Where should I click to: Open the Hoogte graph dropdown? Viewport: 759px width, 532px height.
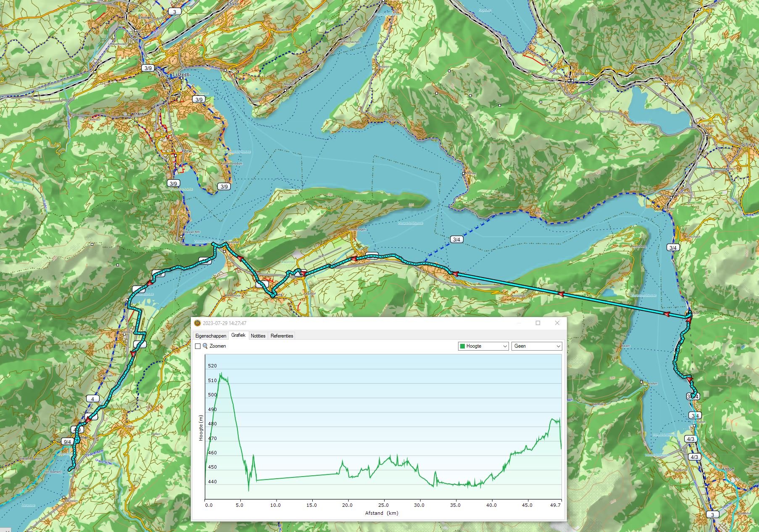click(x=483, y=346)
